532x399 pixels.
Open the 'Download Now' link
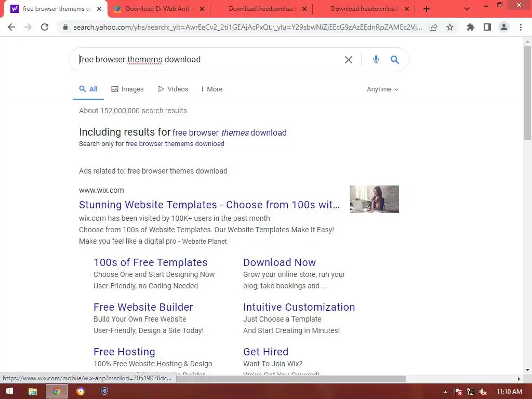point(279,262)
